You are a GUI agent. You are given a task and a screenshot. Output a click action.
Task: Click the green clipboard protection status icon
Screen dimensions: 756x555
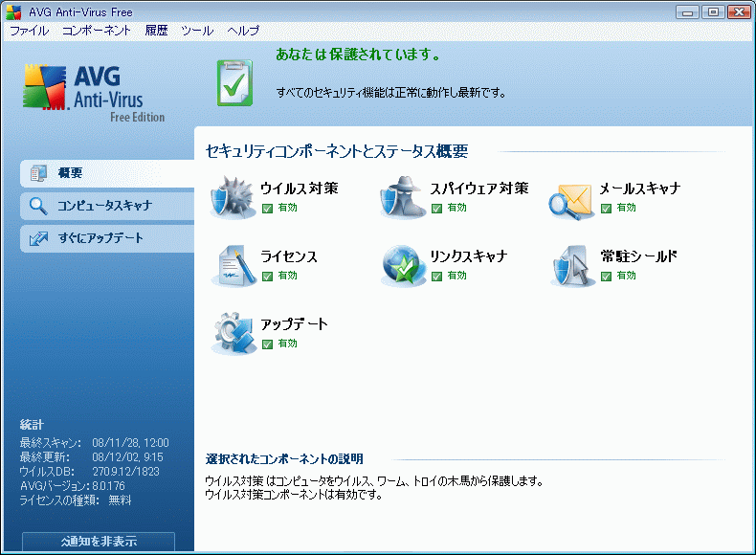234,83
